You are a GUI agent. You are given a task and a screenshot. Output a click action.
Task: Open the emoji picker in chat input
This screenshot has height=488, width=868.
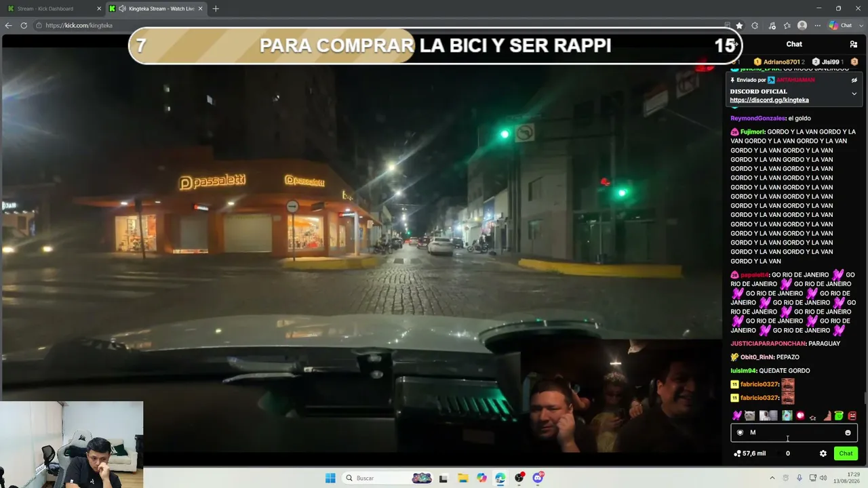pyautogui.click(x=848, y=432)
